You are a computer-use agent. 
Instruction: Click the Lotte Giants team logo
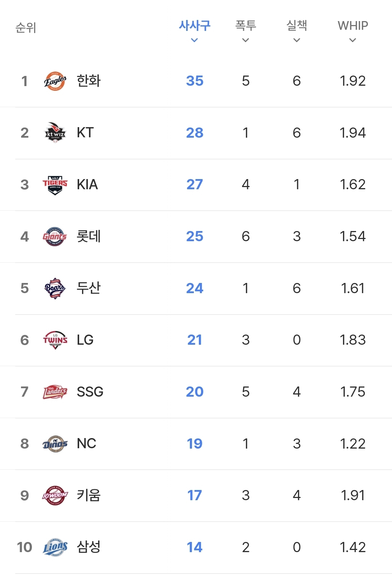click(x=55, y=237)
